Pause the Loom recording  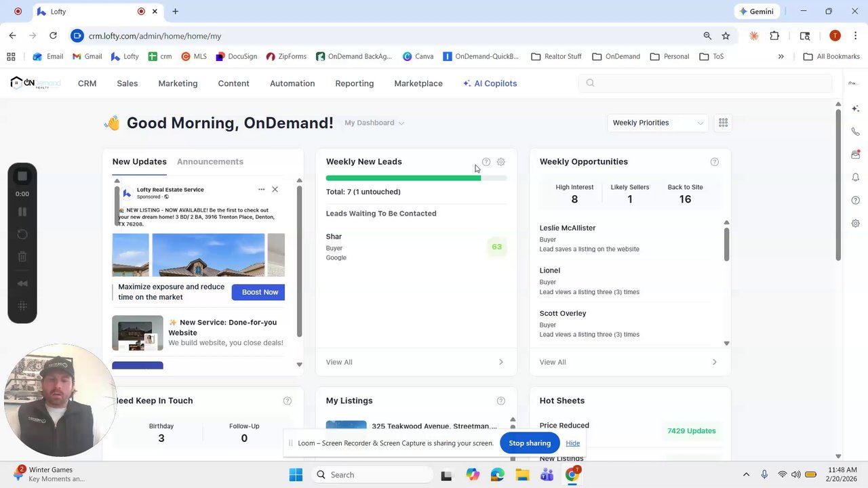(x=22, y=212)
